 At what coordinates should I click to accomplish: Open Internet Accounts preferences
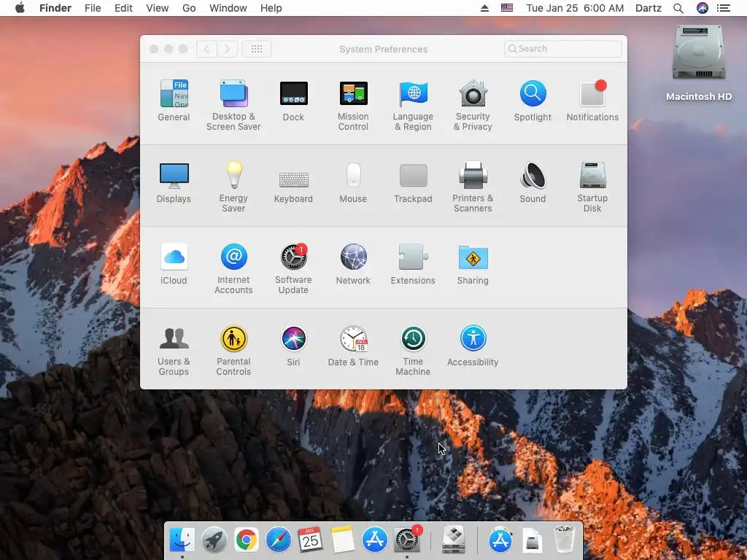click(x=233, y=269)
